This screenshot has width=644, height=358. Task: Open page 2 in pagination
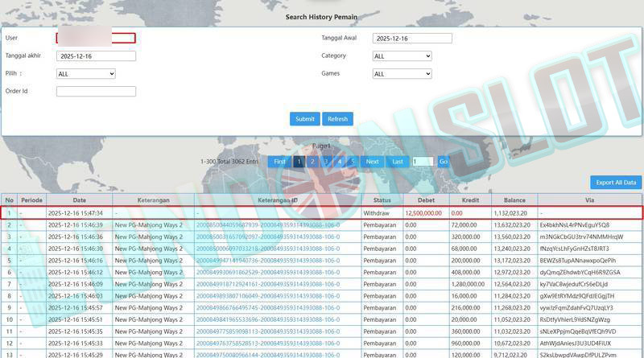click(x=312, y=162)
